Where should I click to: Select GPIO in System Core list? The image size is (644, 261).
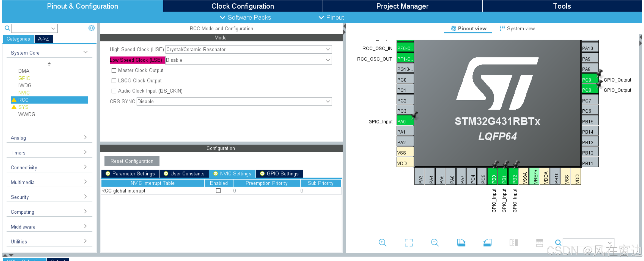(24, 78)
